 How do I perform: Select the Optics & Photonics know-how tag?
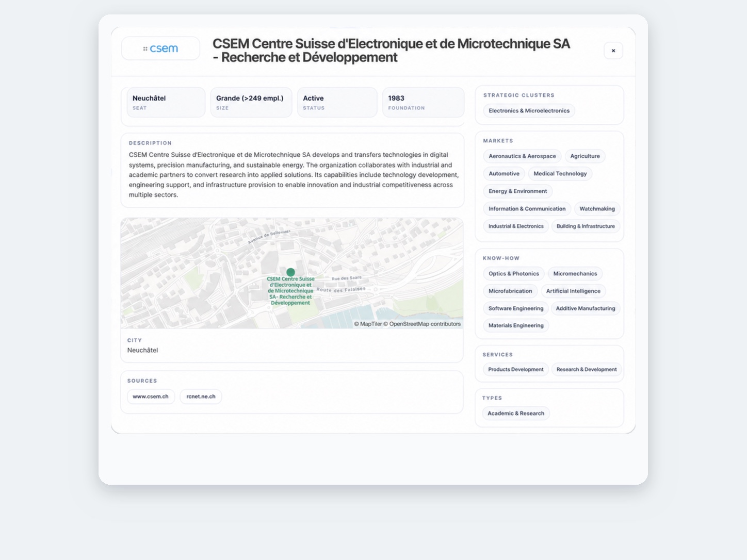pos(514,274)
